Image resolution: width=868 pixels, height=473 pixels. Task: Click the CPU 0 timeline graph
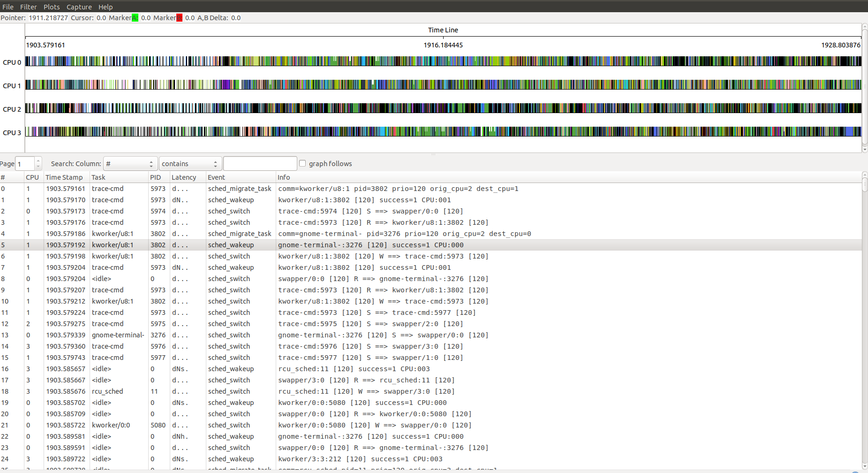click(422, 61)
